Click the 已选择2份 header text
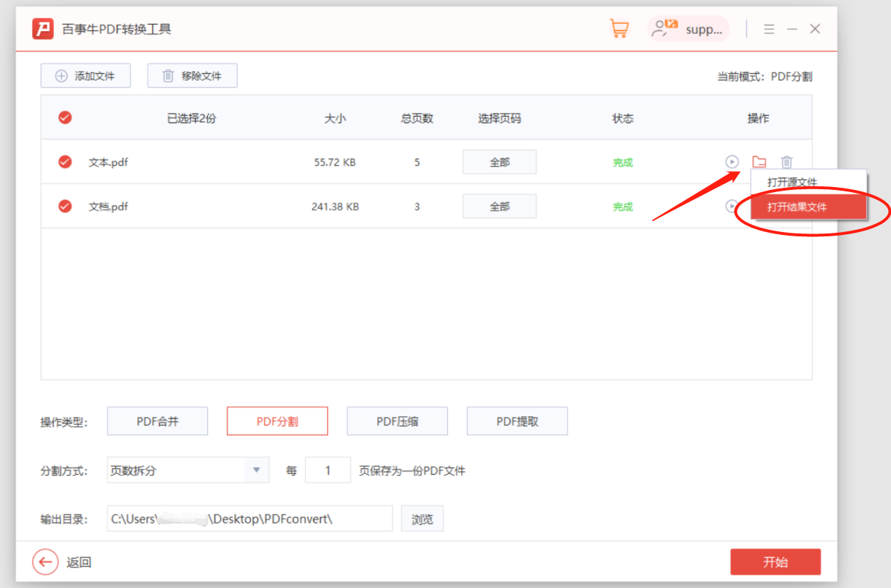This screenshot has width=891, height=588. (191, 118)
